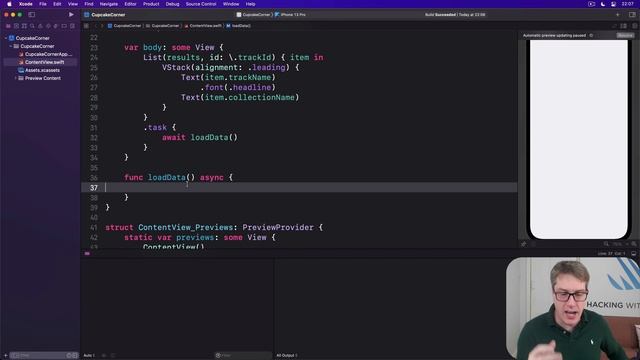Toggle the debug area hide button
The height and width of the screenshot is (360, 640).
click(633, 253)
